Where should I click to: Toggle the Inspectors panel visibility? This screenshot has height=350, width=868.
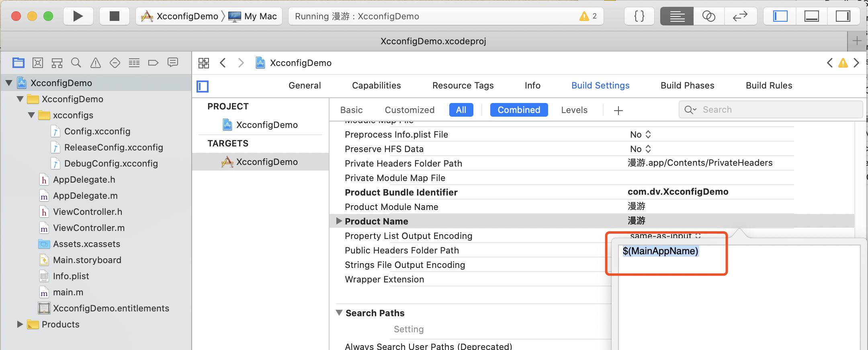(x=843, y=16)
